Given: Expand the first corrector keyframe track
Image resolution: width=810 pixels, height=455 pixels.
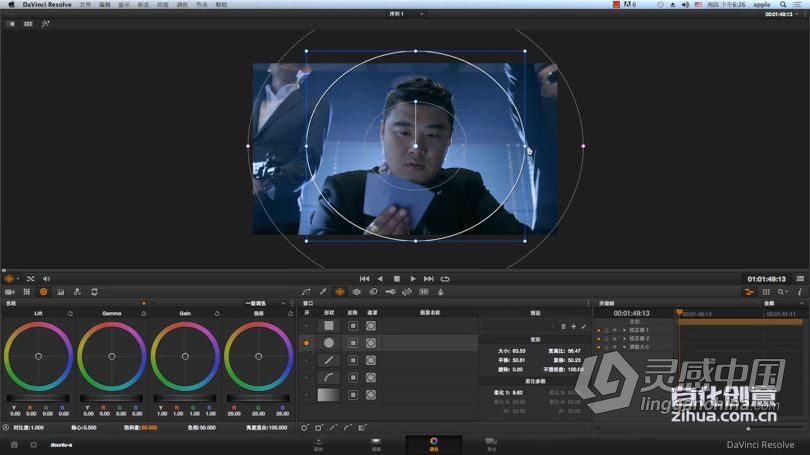Looking at the screenshot, I should (625, 330).
